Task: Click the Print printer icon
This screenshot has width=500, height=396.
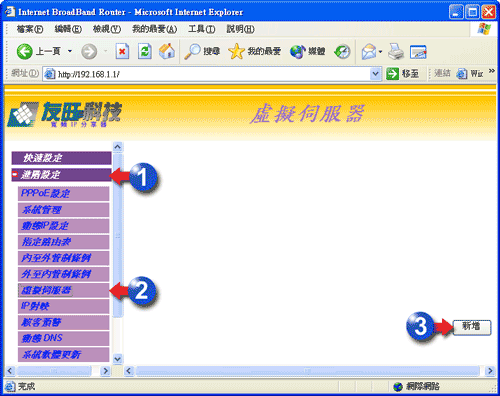Action: 396,52
